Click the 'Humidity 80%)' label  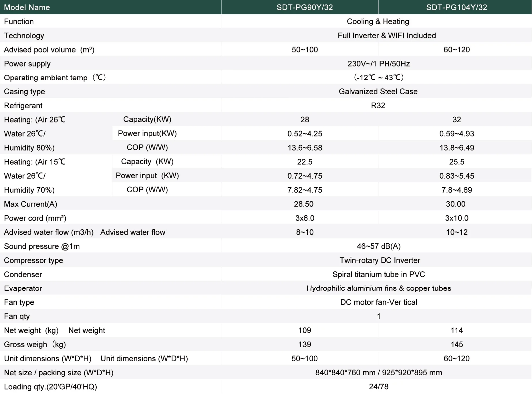pos(29,148)
